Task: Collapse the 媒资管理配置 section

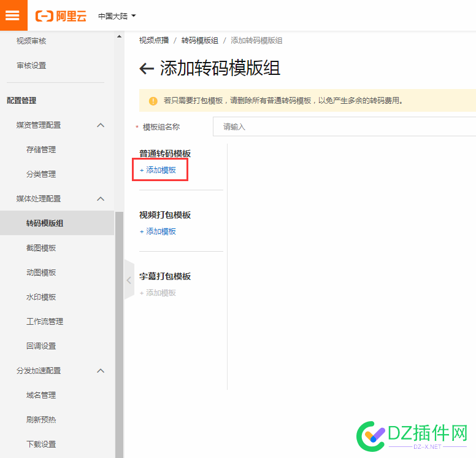Action: [x=101, y=125]
